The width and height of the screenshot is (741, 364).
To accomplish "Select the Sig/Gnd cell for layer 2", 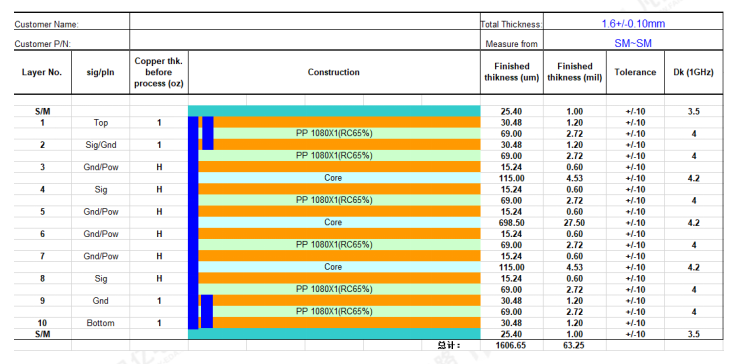I will click(x=101, y=145).
